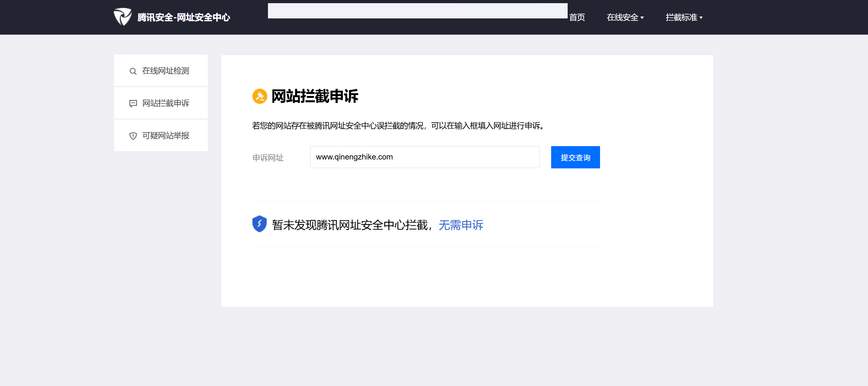
Task: Click the shield icon beside 可疑网站举报
Action: pyautogui.click(x=133, y=136)
